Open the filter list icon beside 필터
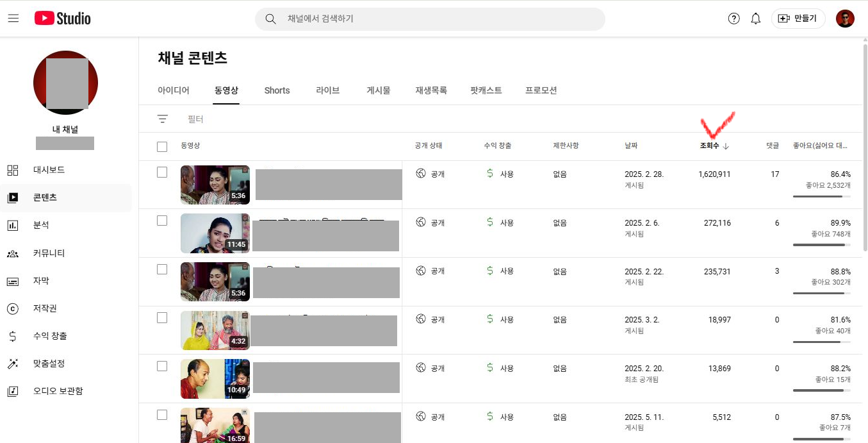The image size is (868, 443). (163, 119)
